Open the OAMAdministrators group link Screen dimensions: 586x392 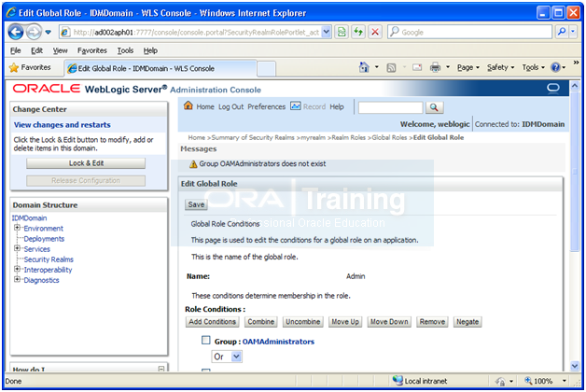click(x=278, y=342)
